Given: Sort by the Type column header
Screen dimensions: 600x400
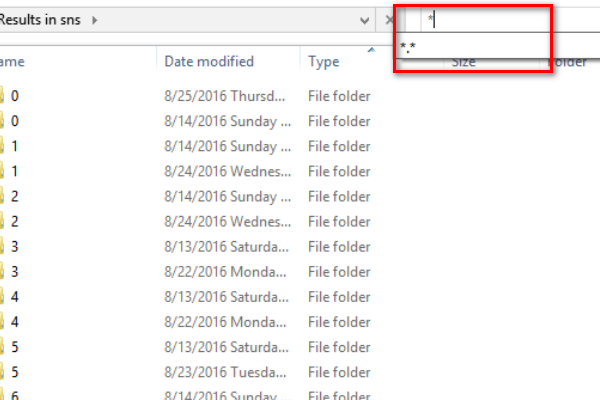Looking at the screenshot, I should (324, 62).
